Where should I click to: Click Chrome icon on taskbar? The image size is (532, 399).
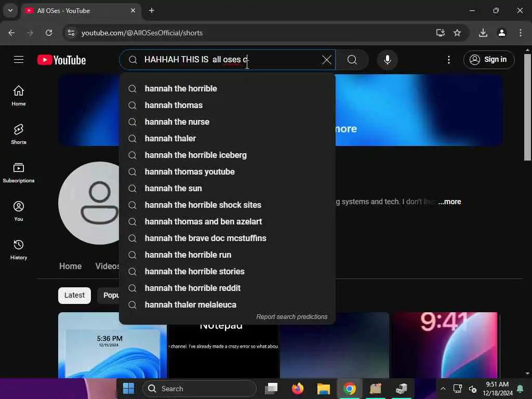pos(350,389)
